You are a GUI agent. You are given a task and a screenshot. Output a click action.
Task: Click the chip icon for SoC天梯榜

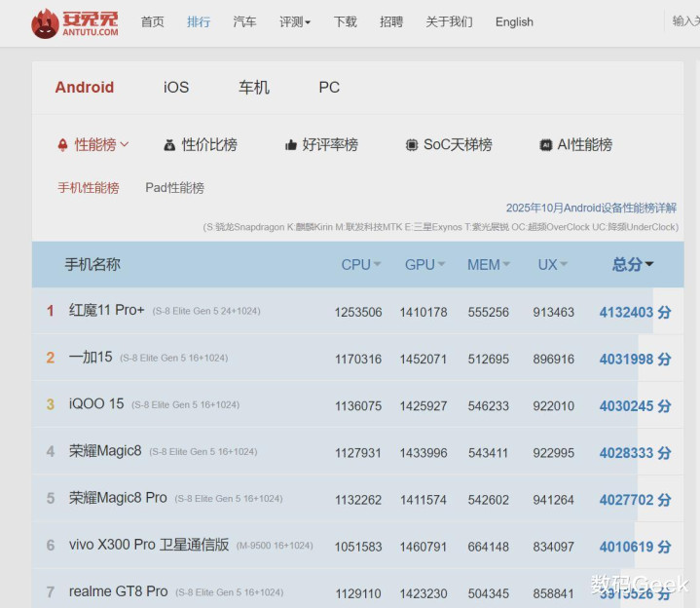pyautogui.click(x=412, y=145)
